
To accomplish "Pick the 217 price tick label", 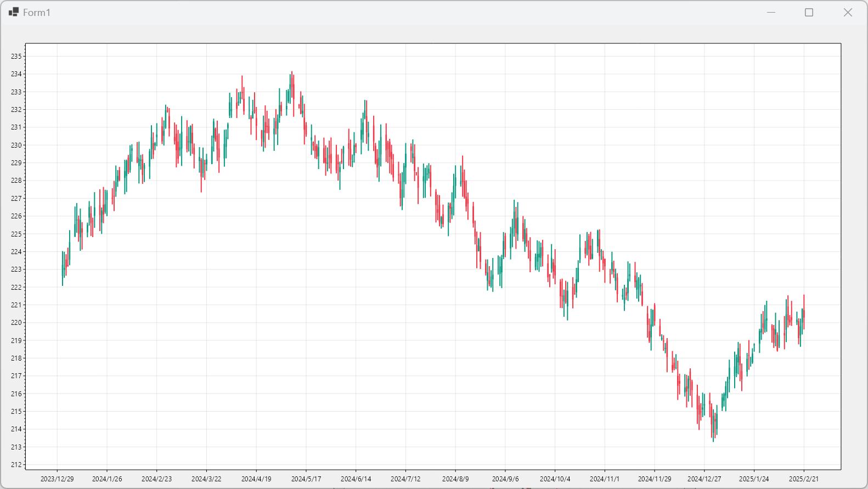I will [16, 376].
